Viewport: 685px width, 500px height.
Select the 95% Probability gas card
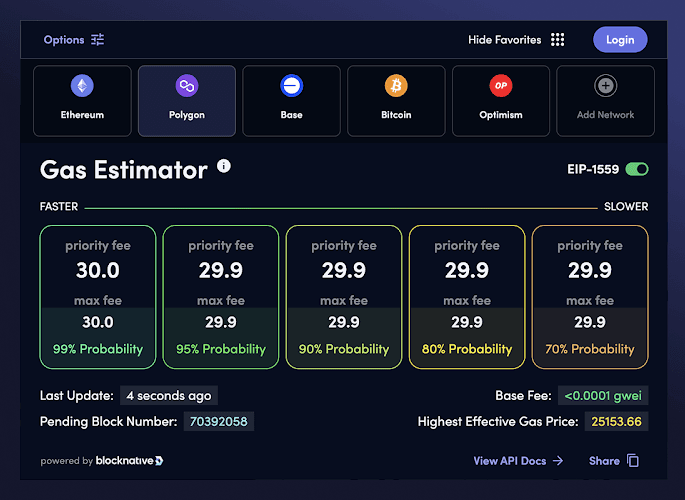[x=221, y=297]
